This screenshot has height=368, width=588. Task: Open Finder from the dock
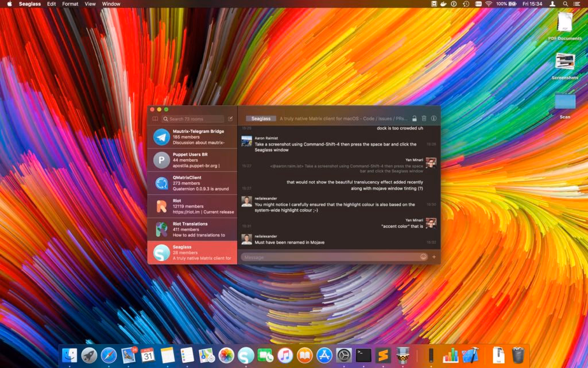[x=69, y=355]
